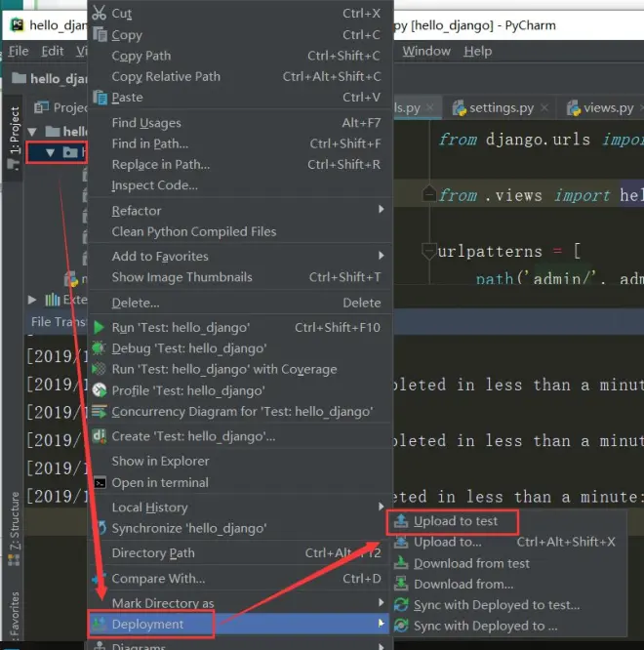Expand the Refactor submenu arrow
Screen dimensions: 644x650
381,209
